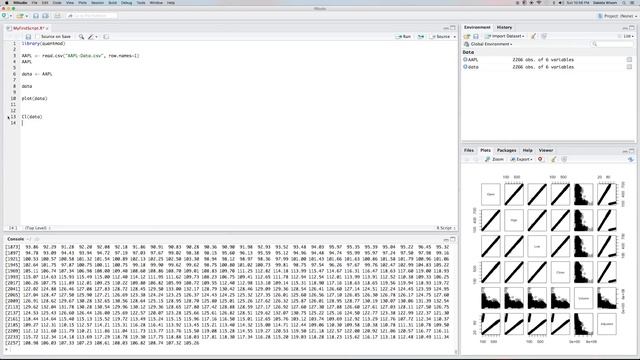Image resolution: width=640 pixels, height=360 pixels.
Task: Toggle Source on Save checkbox
Action: tap(38, 37)
